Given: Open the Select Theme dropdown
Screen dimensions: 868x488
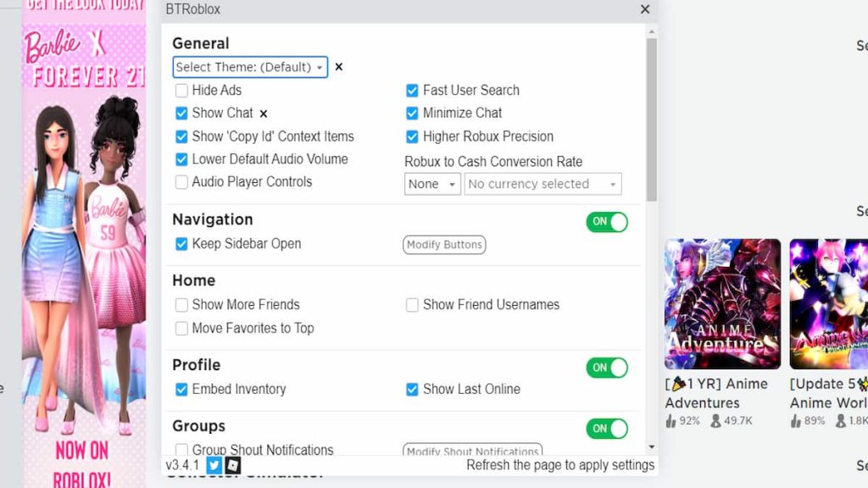Looking at the screenshot, I should click(x=250, y=66).
